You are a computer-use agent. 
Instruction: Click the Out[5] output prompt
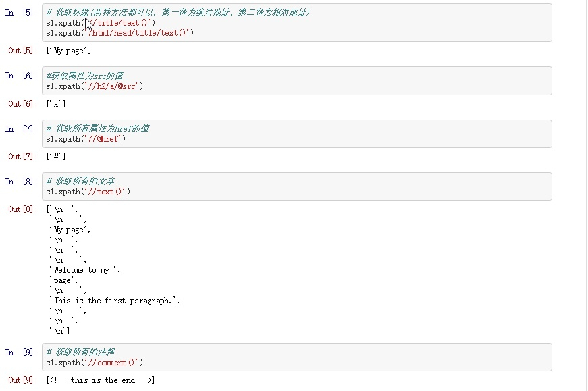22,51
